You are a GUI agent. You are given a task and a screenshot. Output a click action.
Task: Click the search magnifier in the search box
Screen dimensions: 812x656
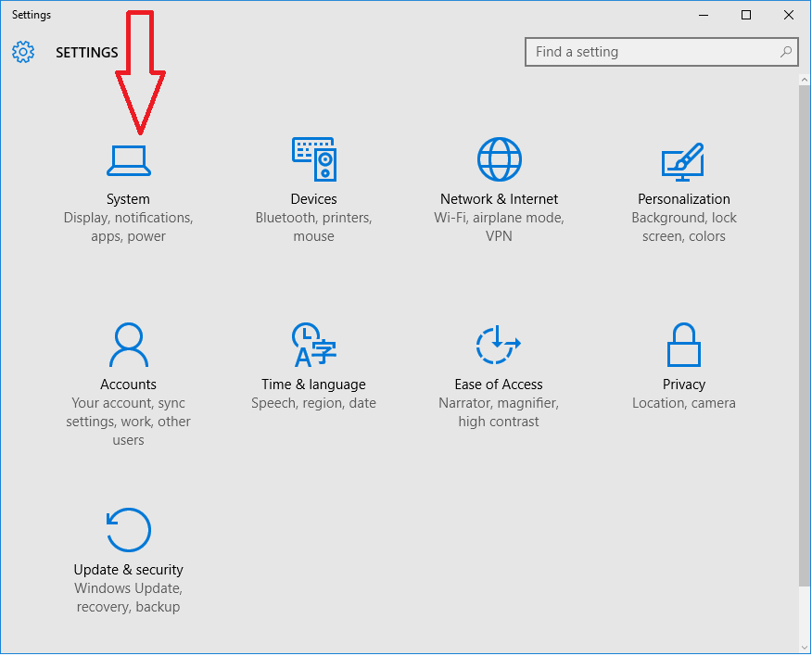point(785,52)
